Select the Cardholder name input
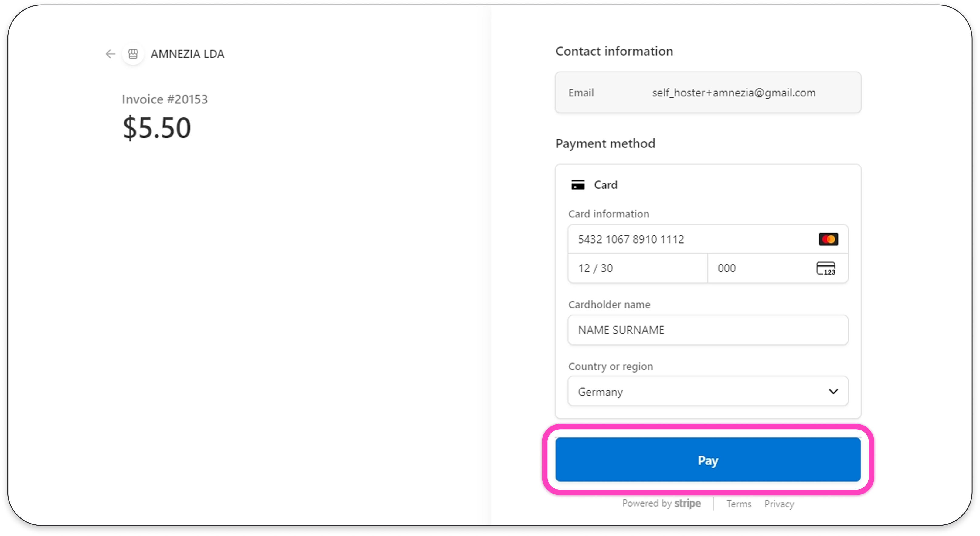Image resolution: width=980 pixels, height=536 pixels. [x=708, y=330]
